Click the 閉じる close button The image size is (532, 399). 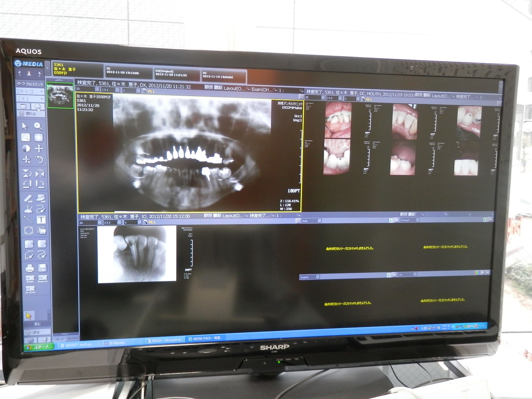tap(31, 114)
